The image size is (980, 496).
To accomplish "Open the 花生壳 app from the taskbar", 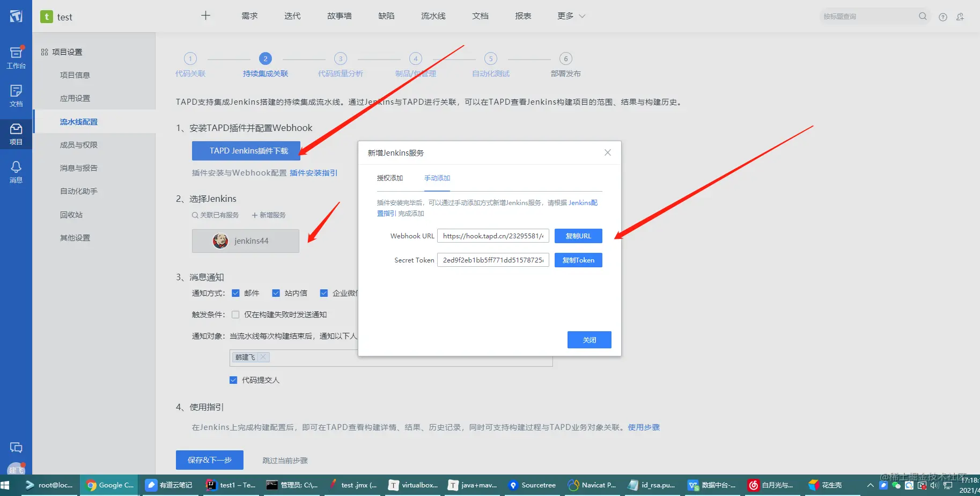I will click(x=826, y=485).
